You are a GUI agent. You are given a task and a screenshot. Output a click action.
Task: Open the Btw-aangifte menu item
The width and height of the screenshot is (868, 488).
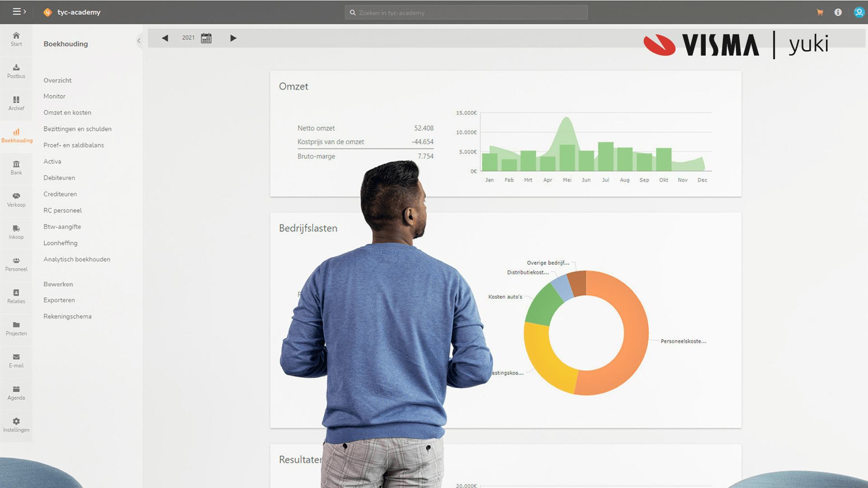pos(62,227)
